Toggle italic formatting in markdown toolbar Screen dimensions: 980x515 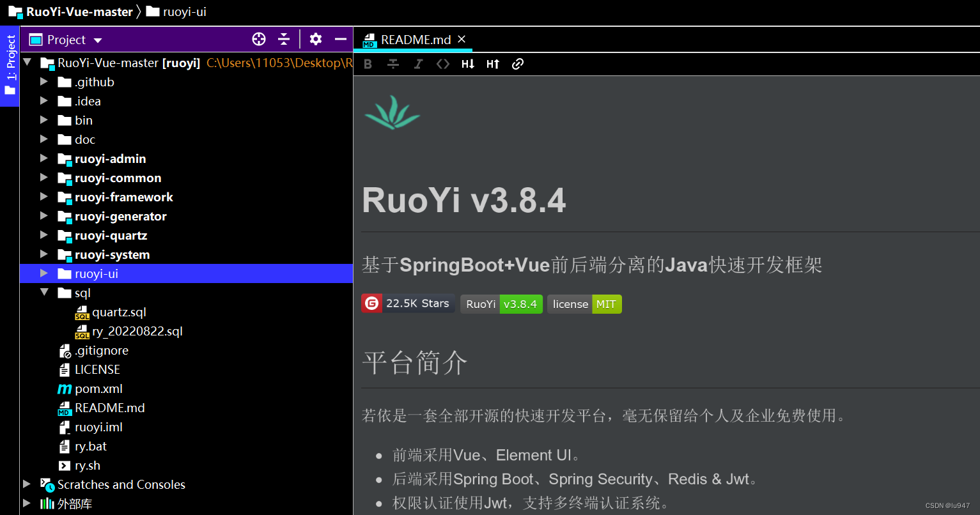coord(418,64)
